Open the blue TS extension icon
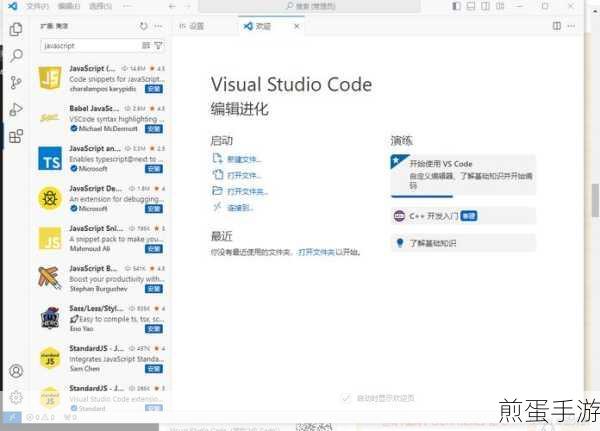The image size is (600, 431). [50, 158]
